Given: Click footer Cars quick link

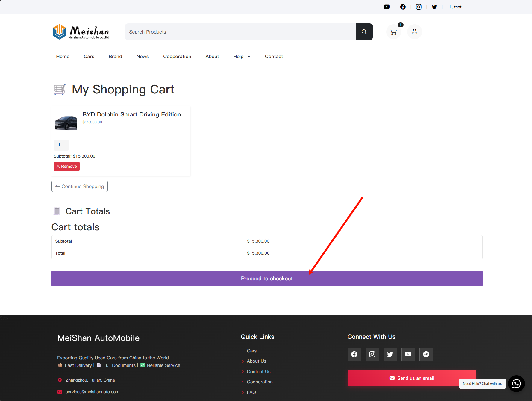Looking at the screenshot, I should (x=251, y=351).
